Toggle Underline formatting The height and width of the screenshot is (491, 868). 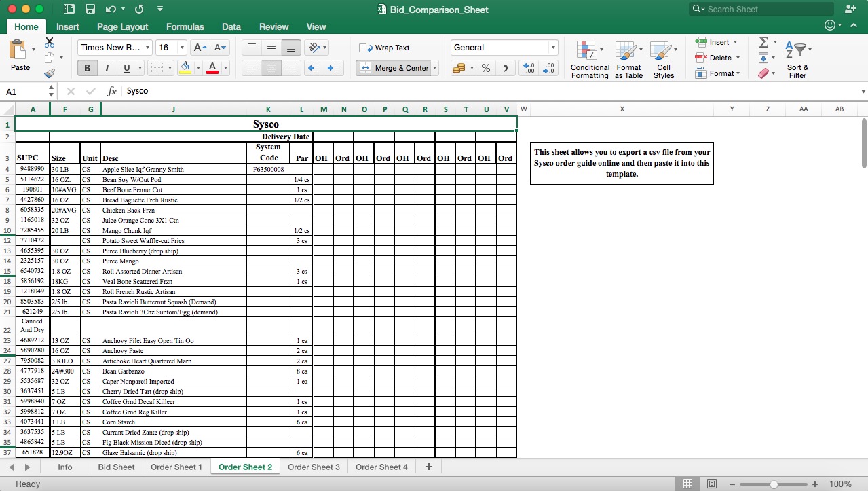[x=126, y=68]
